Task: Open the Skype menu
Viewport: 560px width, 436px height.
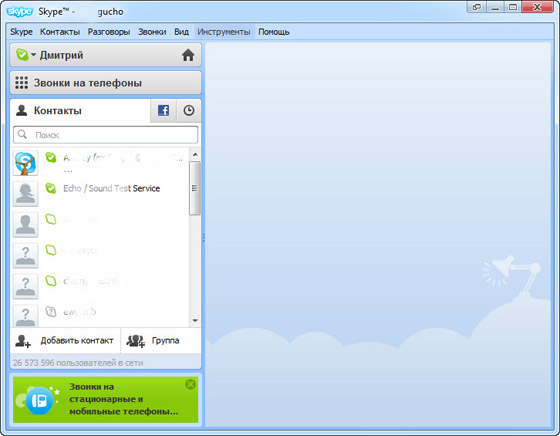Action: 21,32
